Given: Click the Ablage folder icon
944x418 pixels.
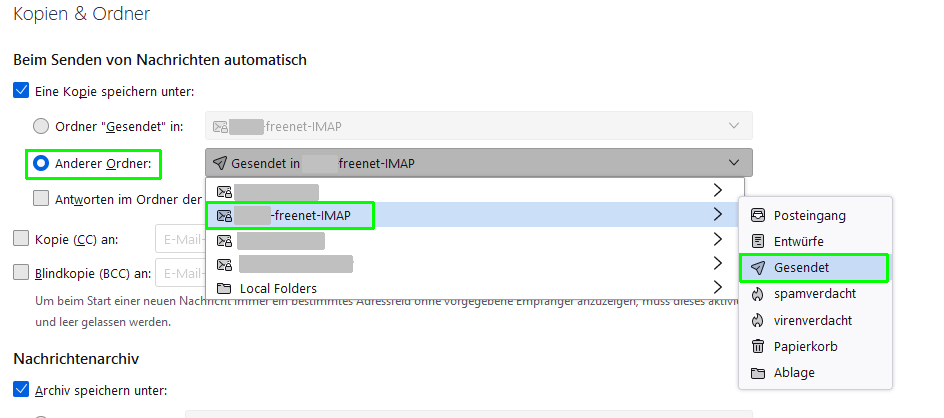Looking at the screenshot, I should click(x=758, y=372).
